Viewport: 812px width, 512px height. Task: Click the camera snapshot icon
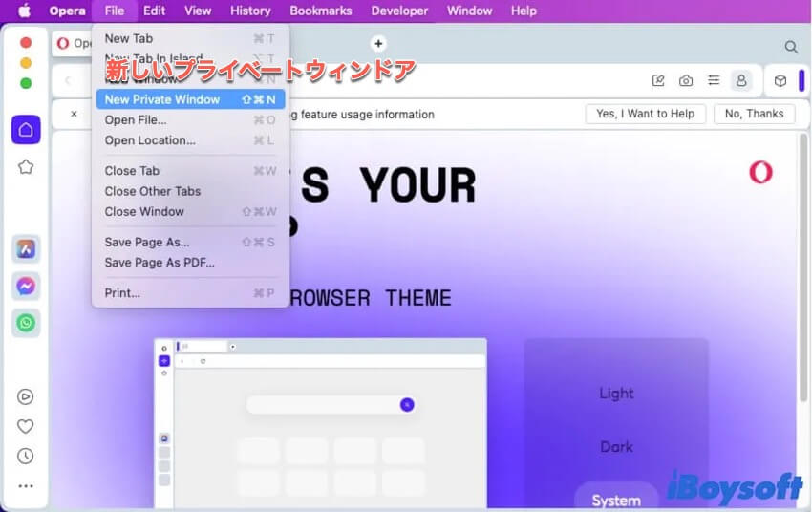click(686, 81)
